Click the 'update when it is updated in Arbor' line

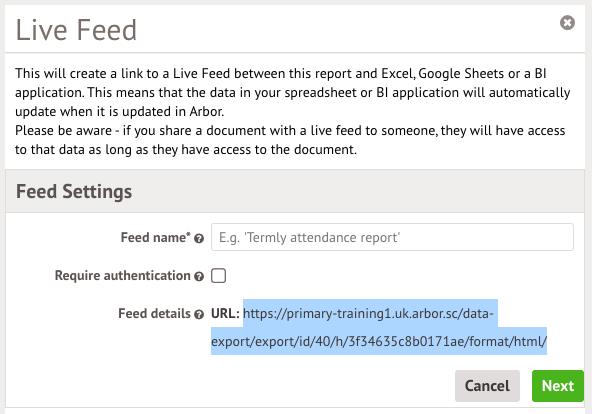point(119,112)
